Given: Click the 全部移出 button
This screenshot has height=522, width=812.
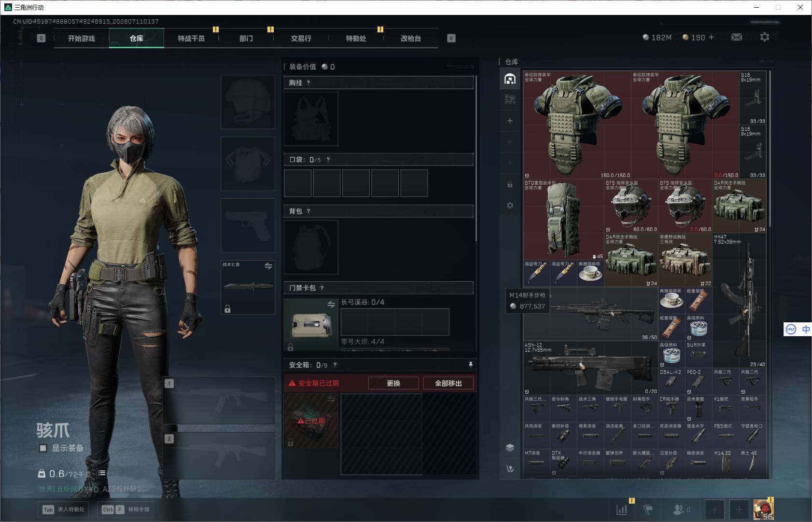Looking at the screenshot, I should click(448, 383).
